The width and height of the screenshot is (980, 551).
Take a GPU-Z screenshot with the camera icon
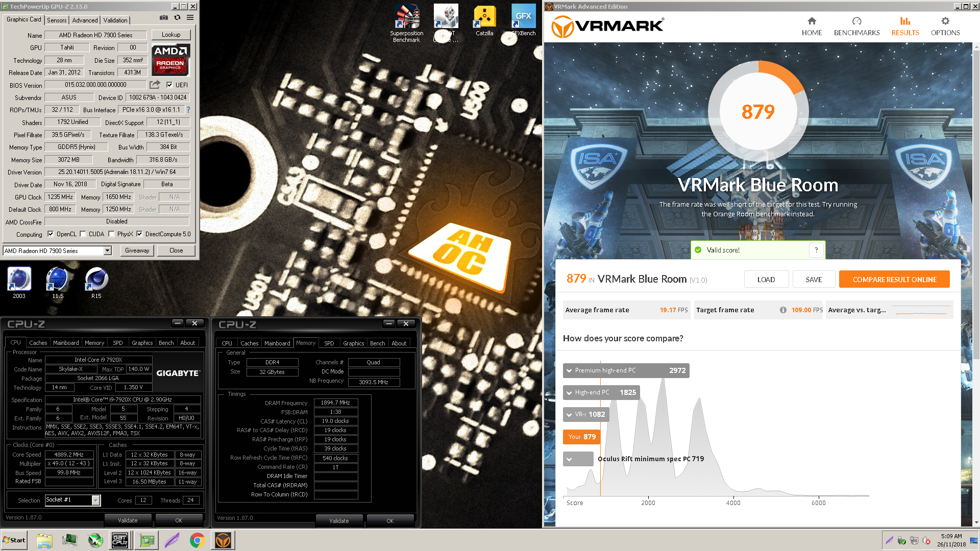pos(163,17)
